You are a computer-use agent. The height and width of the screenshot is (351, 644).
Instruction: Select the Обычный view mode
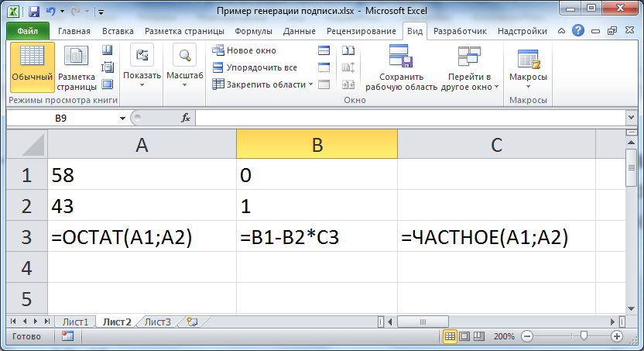(x=32, y=67)
